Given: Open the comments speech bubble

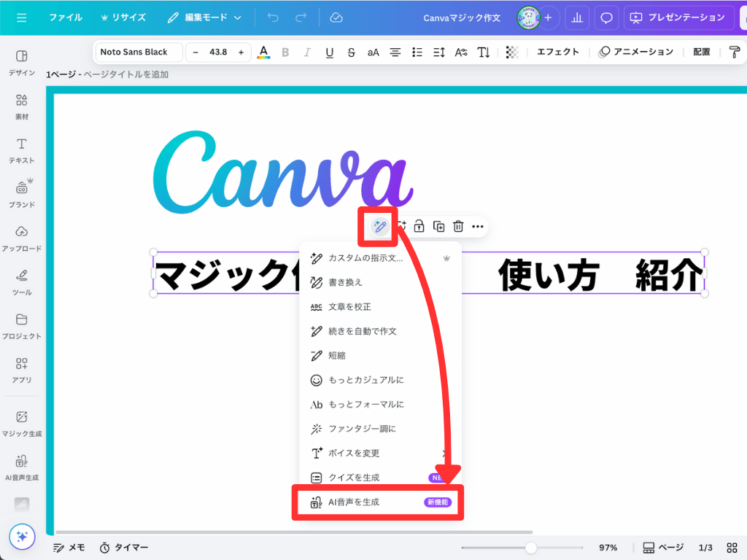Looking at the screenshot, I should (606, 17).
